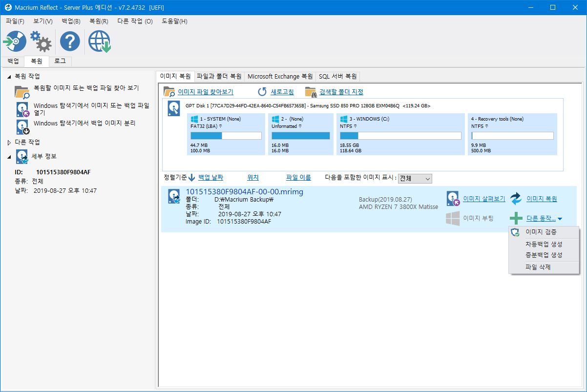Click the 복원할 이미지 또는 백업 파일 찾아 보기 item
Viewport: 587px width, 392px height.
[86, 88]
